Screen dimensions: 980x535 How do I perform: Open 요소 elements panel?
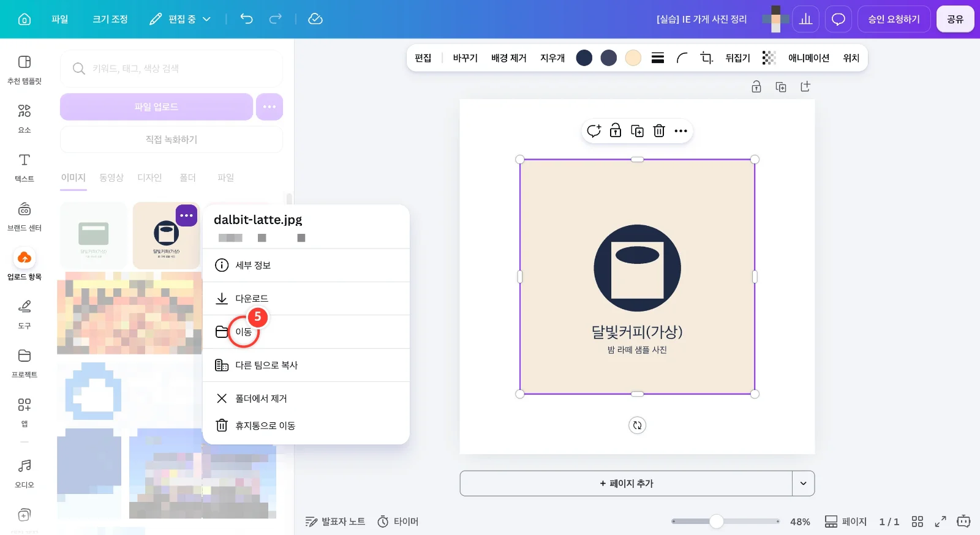pyautogui.click(x=24, y=118)
